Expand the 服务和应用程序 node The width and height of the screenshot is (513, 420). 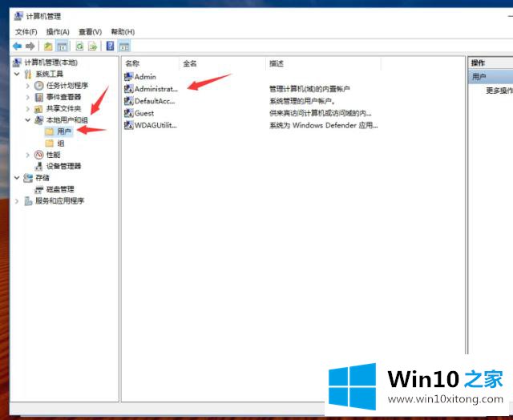pos(17,201)
